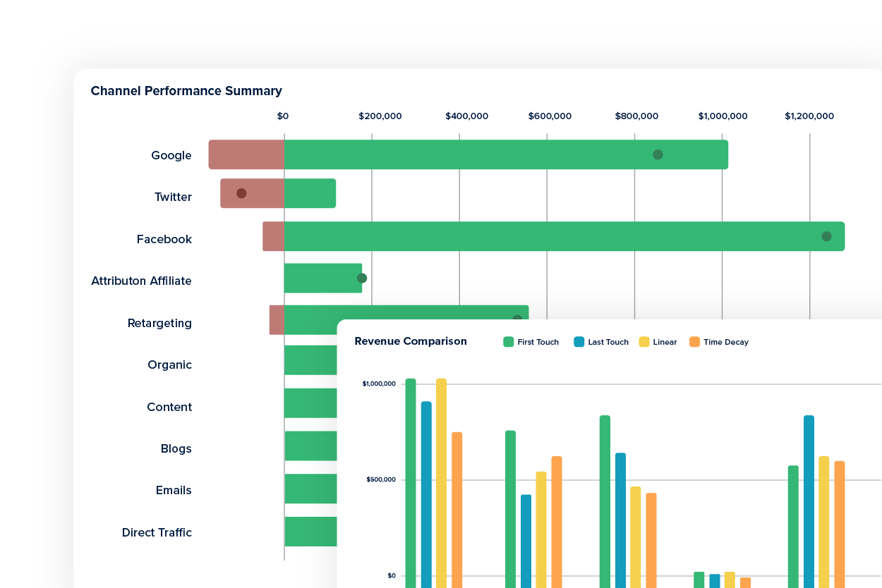882x588 pixels.
Task: Click the green Twitter revenue bar
Action: click(x=310, y=193)
